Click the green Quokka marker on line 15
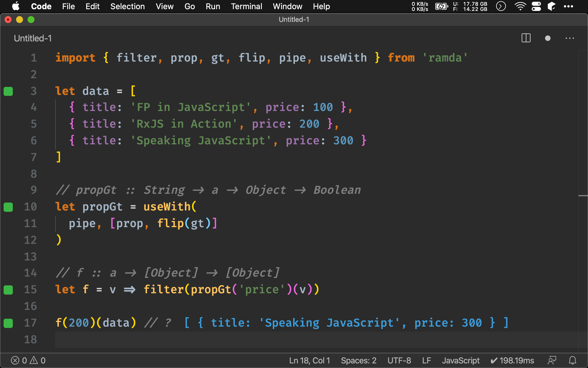 click(x=8, y=290)
